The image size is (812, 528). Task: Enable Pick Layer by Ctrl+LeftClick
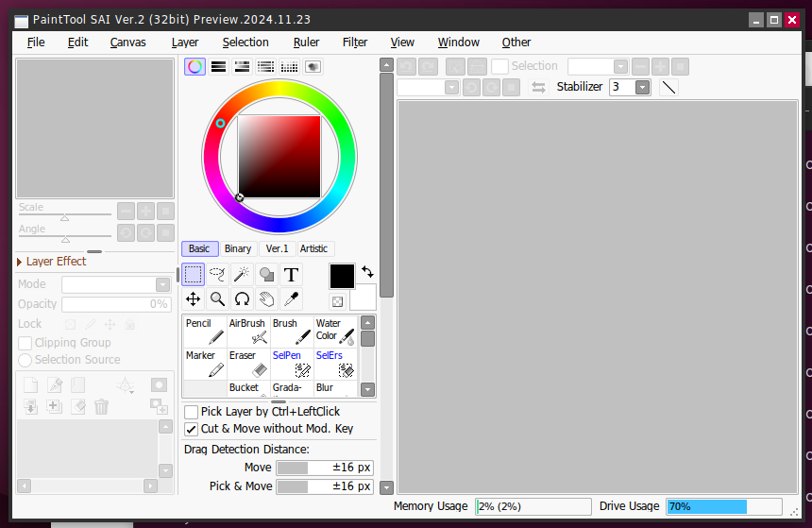191,412
